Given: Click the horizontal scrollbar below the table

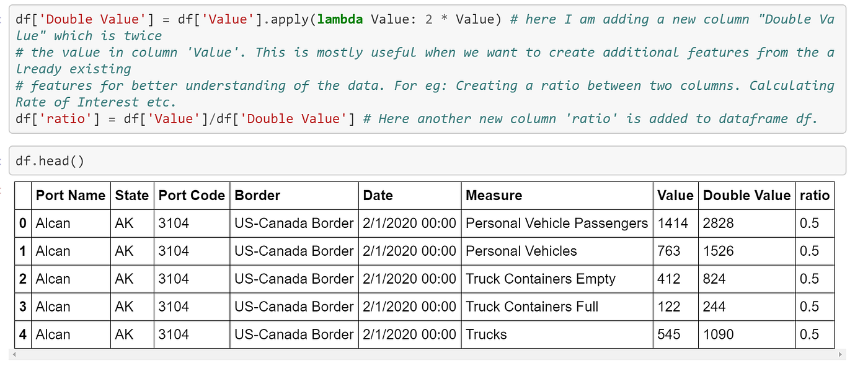Looking at the screenshot, I should tap(427, 355).
